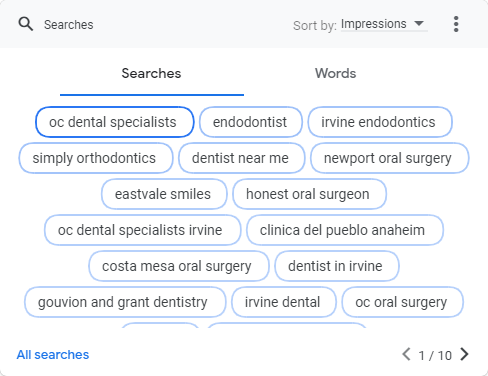Pick the 'simply orthodontics' search term
The height and width of the screenshot is (376, 488).
pyautogui.click(x=96, y=158)
